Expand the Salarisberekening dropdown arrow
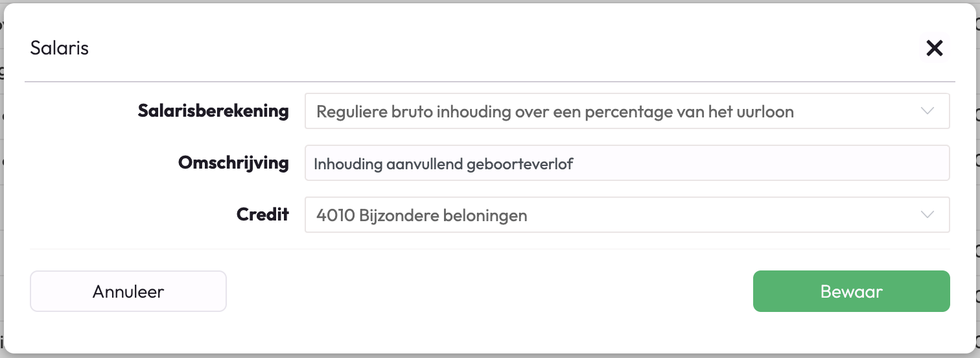This screenshot has height=358, width=980. click(927, 111)
